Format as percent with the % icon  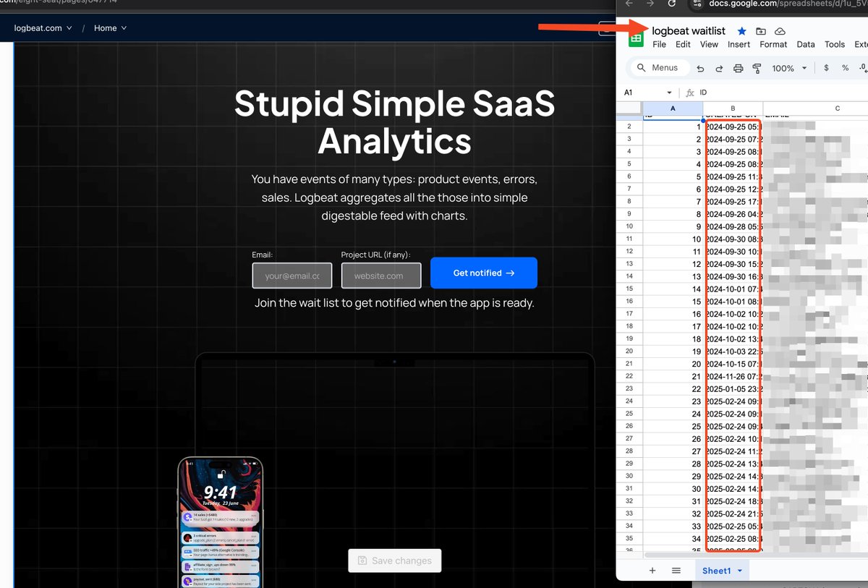(x=845, y=68)
